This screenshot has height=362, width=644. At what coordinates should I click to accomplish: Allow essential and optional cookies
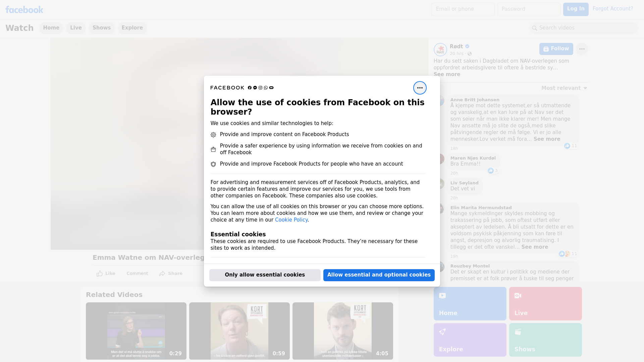pyautogui.click(x=379, y=275)
